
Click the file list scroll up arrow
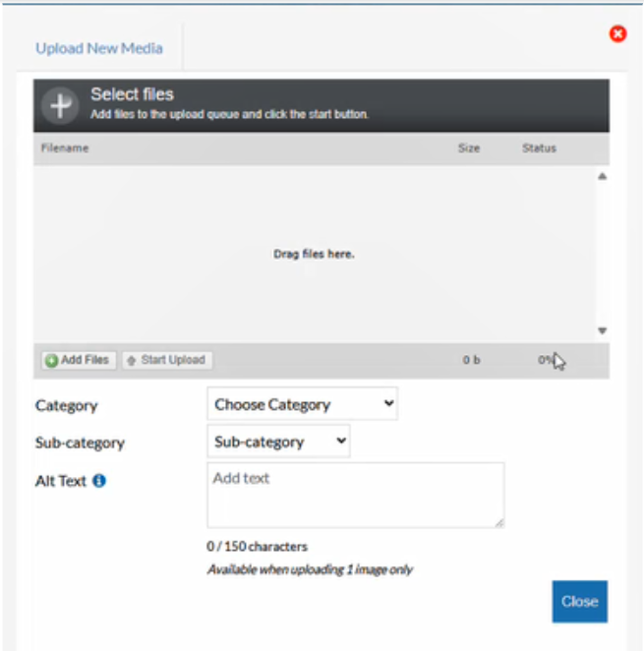click(x=602, y=177)
